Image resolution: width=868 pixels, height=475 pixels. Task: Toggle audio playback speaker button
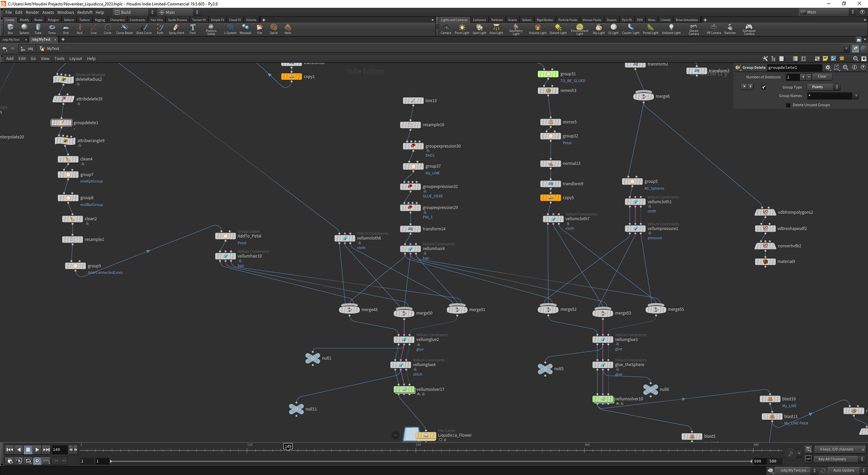(x=19, y=461)
